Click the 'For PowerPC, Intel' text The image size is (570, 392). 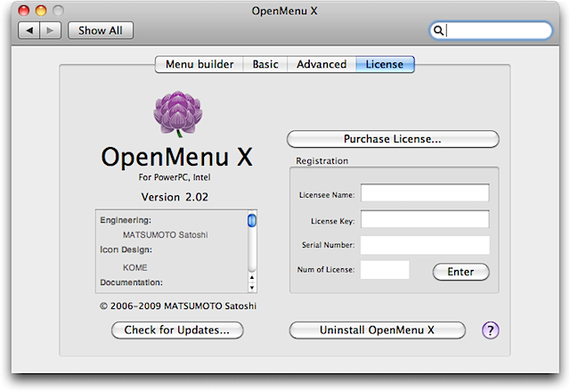pos(175,177)
